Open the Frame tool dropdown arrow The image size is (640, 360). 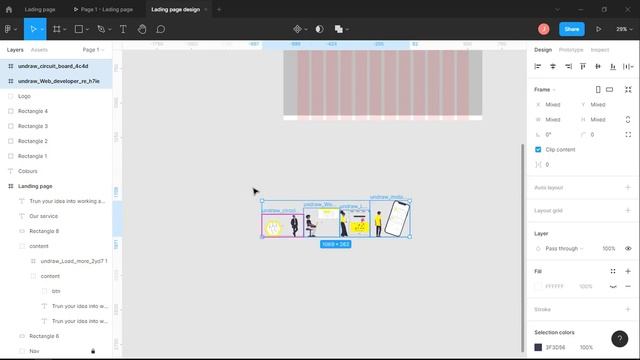pyautogui.click(x=64, y=29)
